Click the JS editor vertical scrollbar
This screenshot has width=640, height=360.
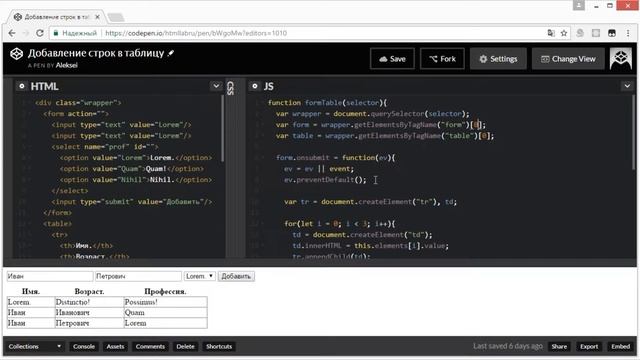point(633,133)
